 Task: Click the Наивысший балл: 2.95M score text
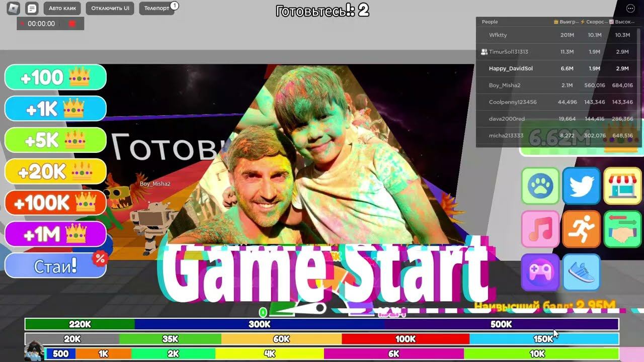[x=545, y=305]
